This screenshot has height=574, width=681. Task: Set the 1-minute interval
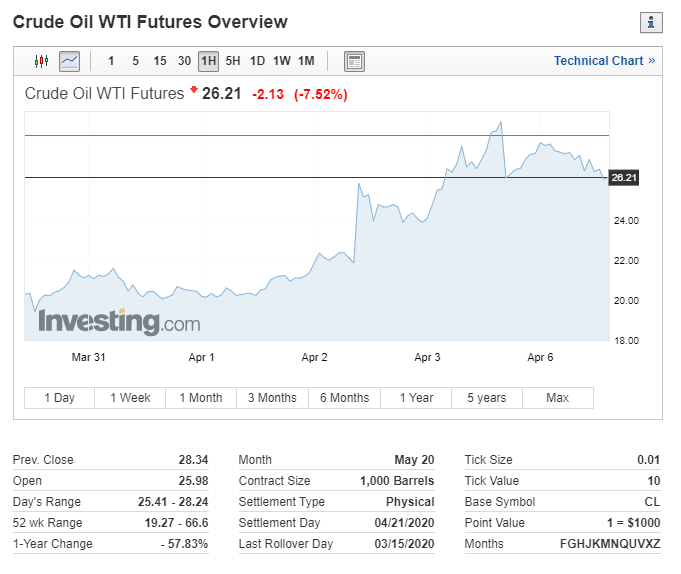[x=111, y=61]
